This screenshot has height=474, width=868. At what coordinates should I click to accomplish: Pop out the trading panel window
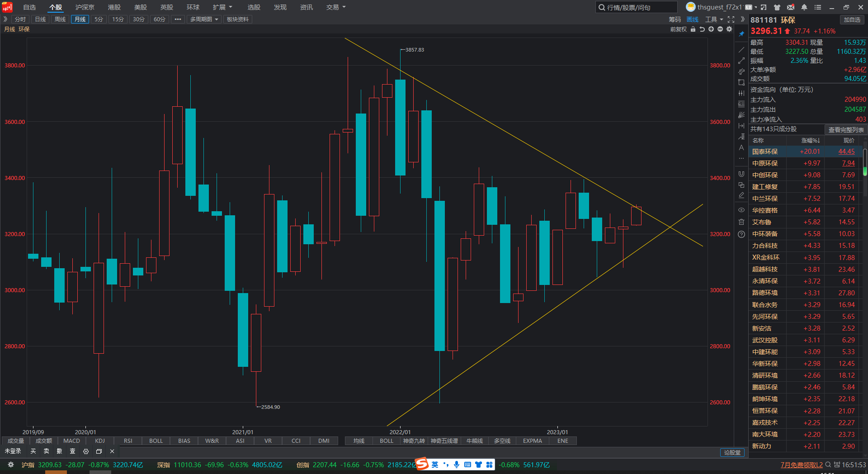point(99,451)
